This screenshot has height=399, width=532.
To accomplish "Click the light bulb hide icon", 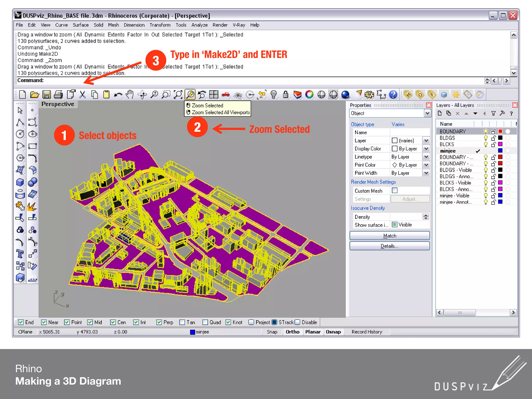I will pyautogui.click(x=273, y=95).
